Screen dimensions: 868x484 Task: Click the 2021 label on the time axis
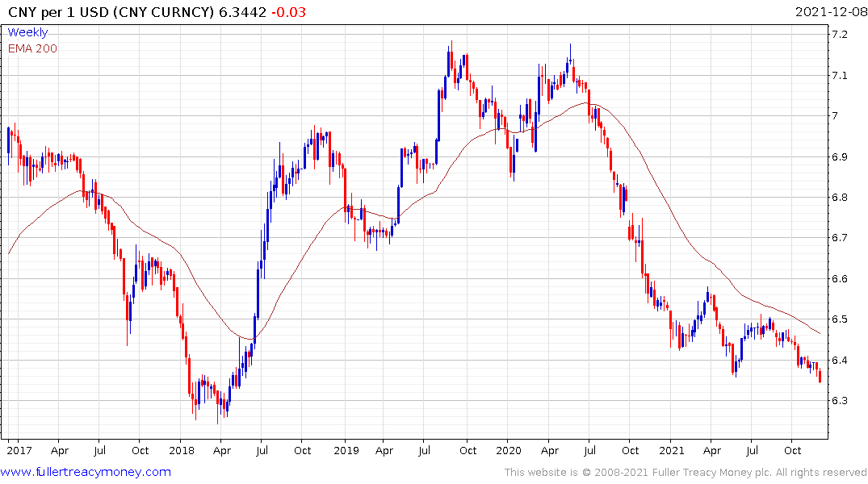(x=672, y=450)
